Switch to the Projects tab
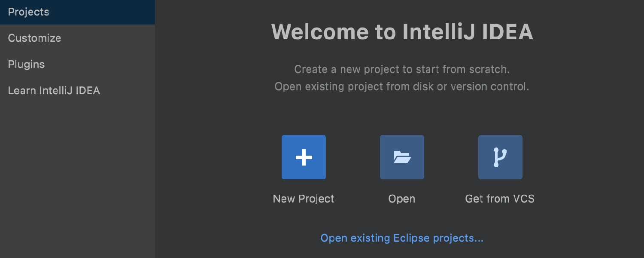Image resolution: width=644 pixels, height=258 pixels. (x=77, y=12)
